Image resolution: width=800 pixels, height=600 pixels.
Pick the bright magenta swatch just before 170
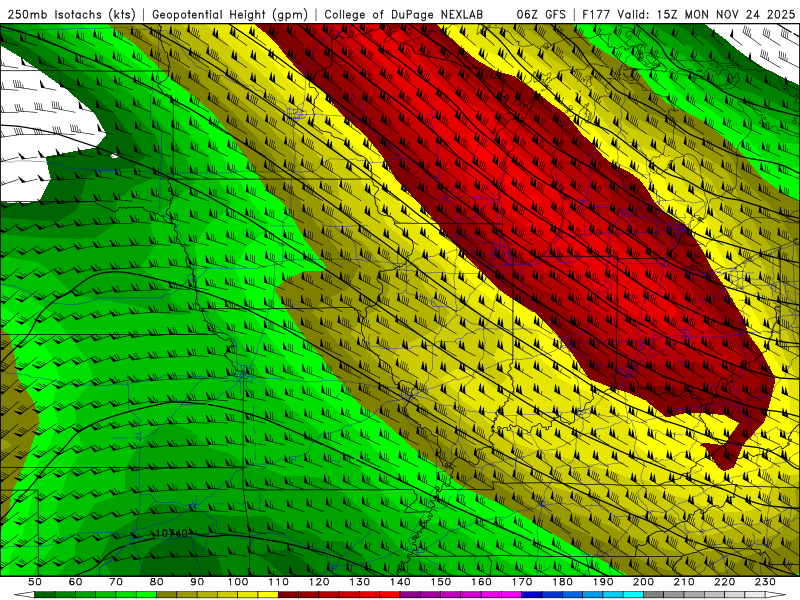[x=511, y=595]
